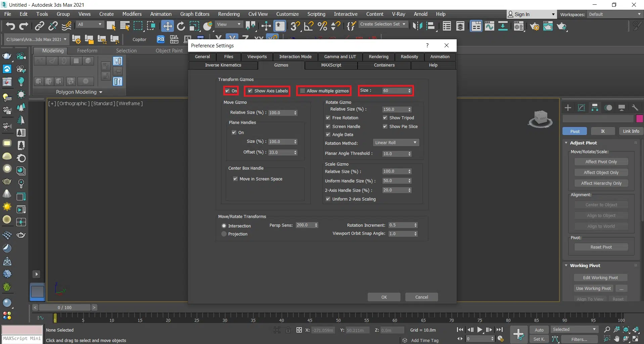Collapse the Adjust Pivot rollout
The image size is (644, 344).
[583, 143]
